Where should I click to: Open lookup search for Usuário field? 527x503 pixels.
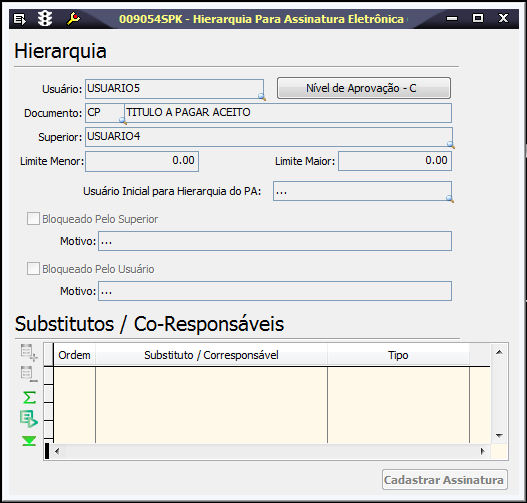point(261,97)
